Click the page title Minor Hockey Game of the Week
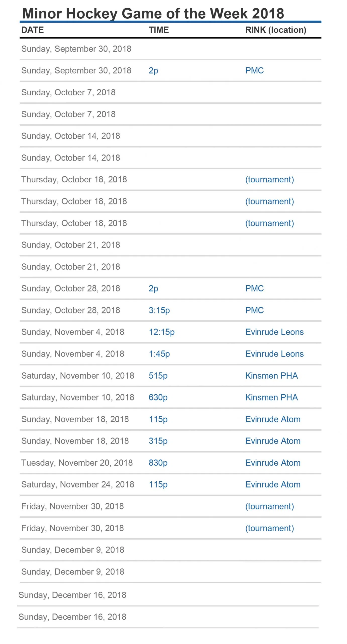 point(153,13)
